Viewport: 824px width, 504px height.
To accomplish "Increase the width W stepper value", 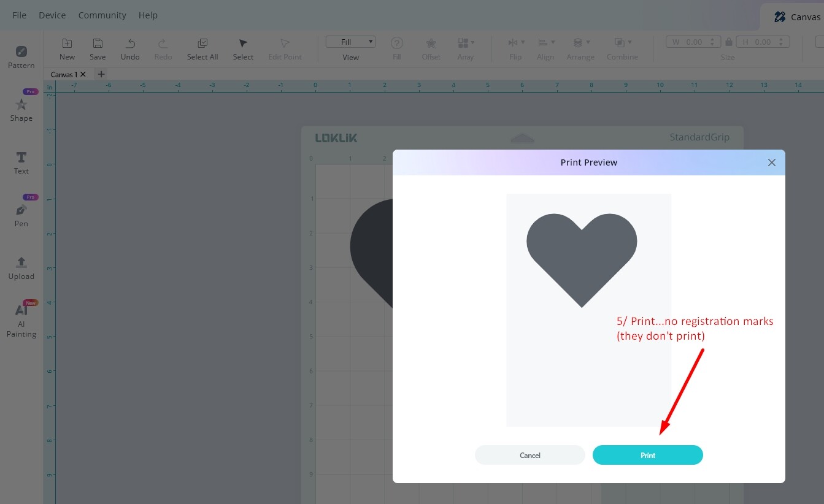I will tap(712, 40).
